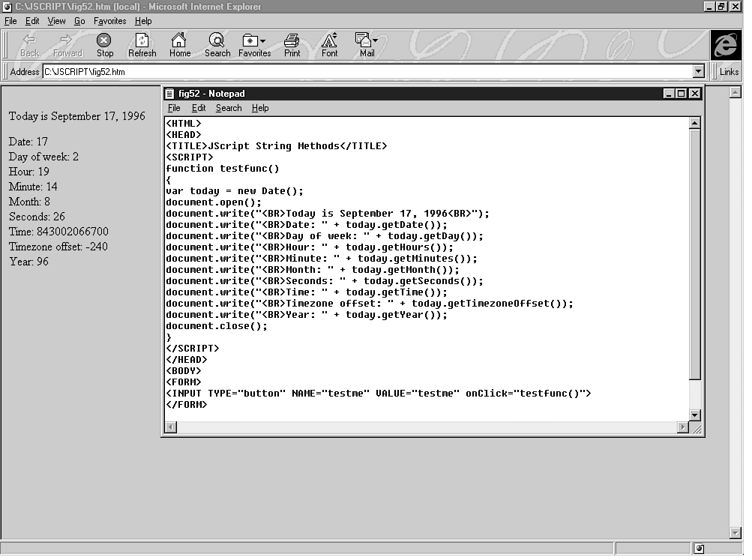
Task: Go to Home via toolbar icon
Action: 179,44
